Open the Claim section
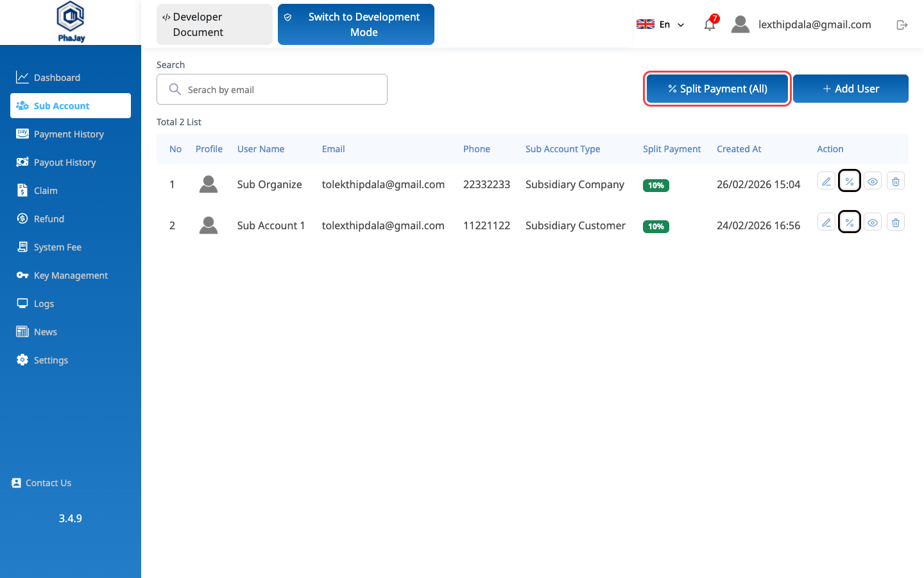This screenshot has height=578, width=924. click(71, 191)
